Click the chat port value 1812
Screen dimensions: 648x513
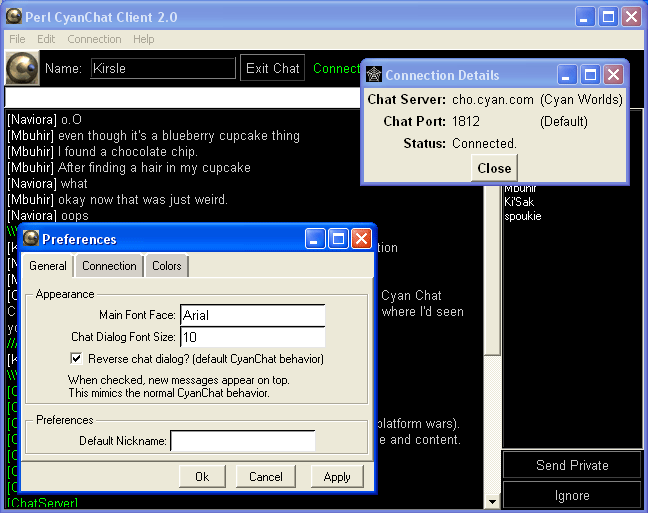coord(466,122)
